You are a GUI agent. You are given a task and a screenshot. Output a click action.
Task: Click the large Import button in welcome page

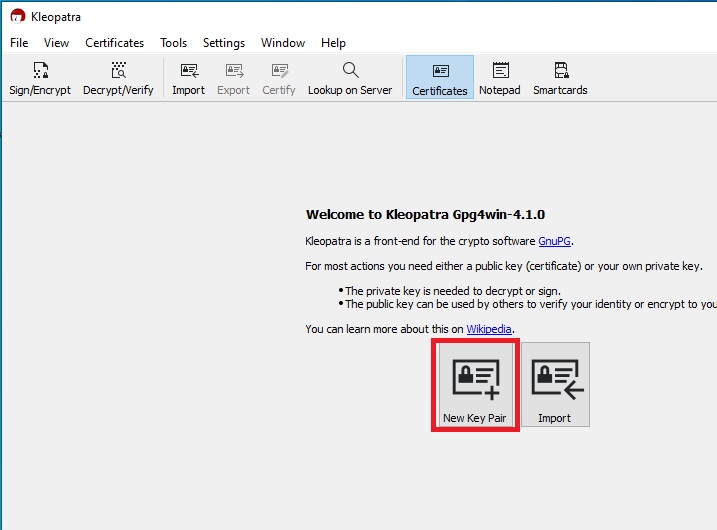pos(555,385)
